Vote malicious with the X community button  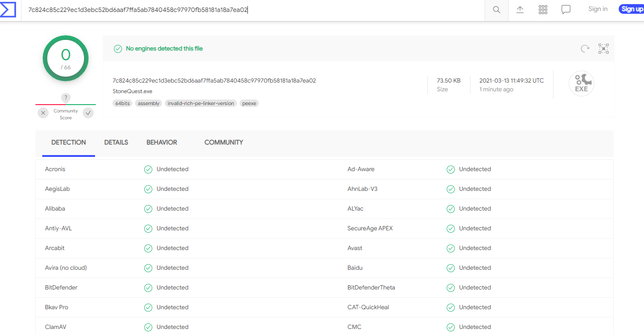pyautogui.click(x=43, y=113)
